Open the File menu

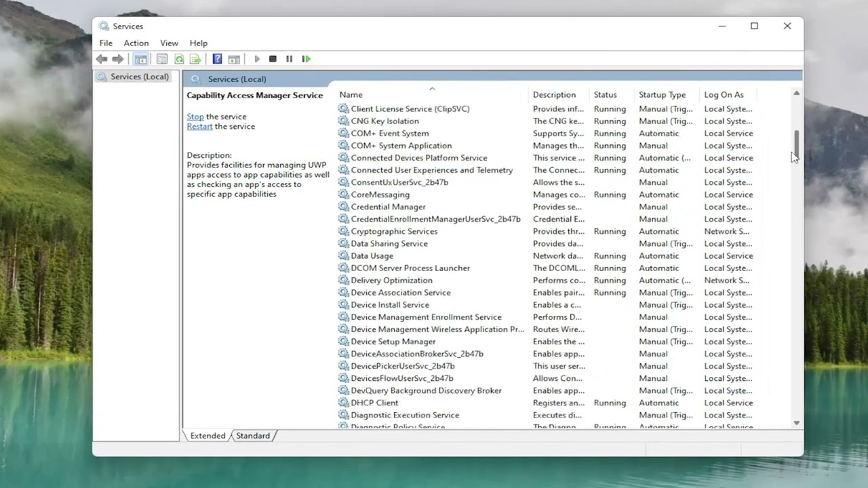106,43
